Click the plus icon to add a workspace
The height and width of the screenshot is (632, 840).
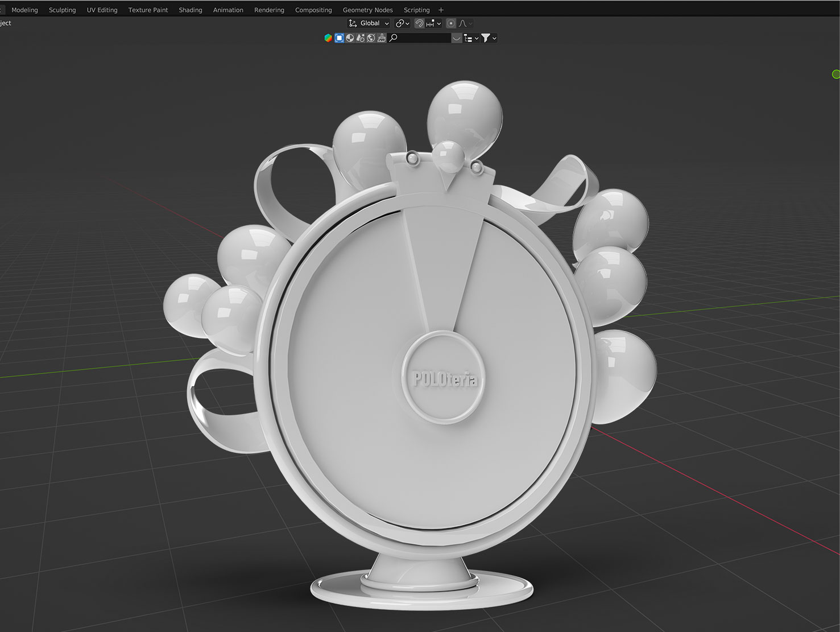click(x=441, y=10)
